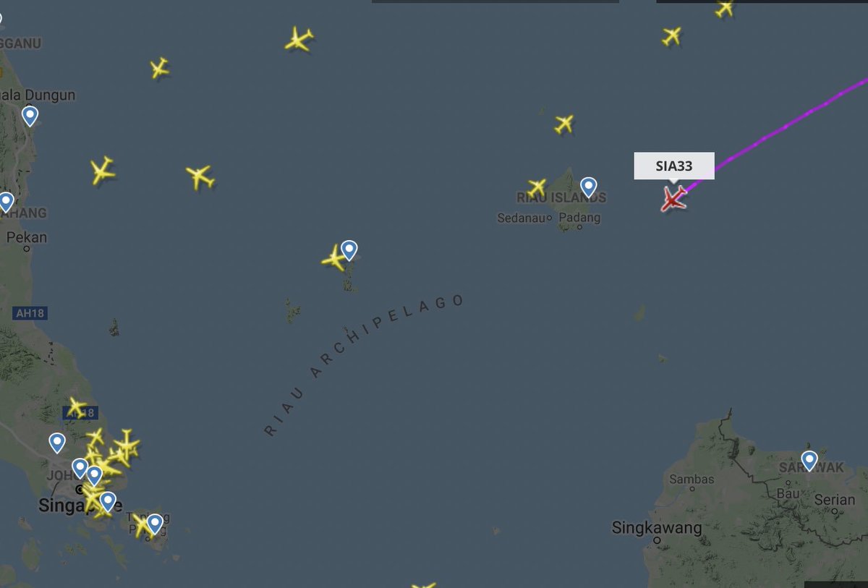The width and height of the screenshot is (868, 588).
Task: Select the plane at the top right edge
Action: (724, 9)
